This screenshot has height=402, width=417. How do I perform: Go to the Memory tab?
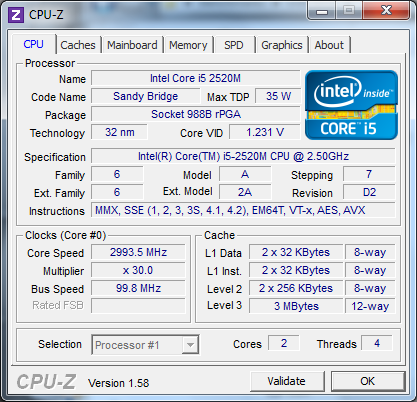[188, 45]
